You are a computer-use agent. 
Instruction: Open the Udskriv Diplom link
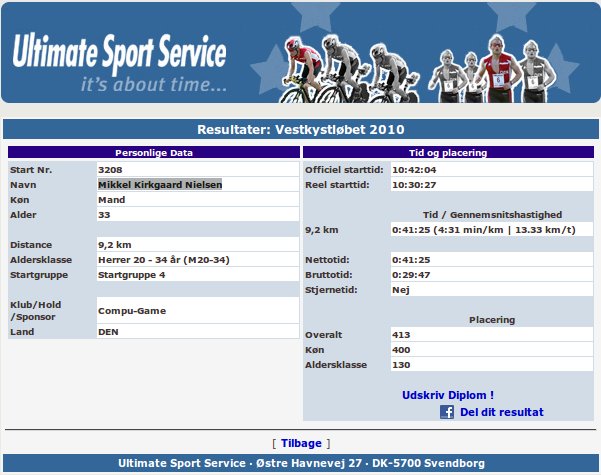click(448, 395)
